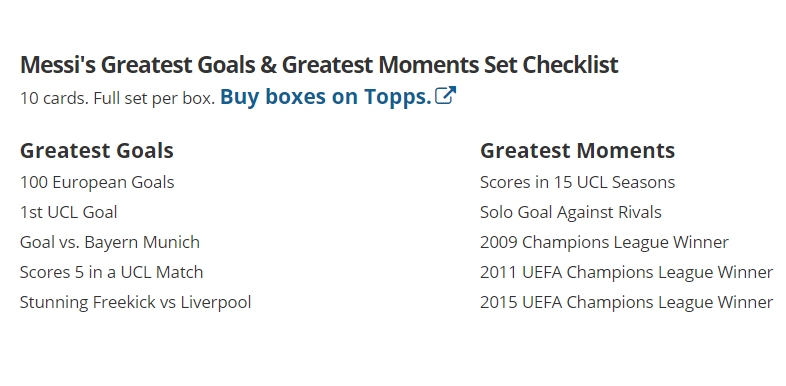Click the Messi's Greatest Goals checklist heading

[319, 65]
